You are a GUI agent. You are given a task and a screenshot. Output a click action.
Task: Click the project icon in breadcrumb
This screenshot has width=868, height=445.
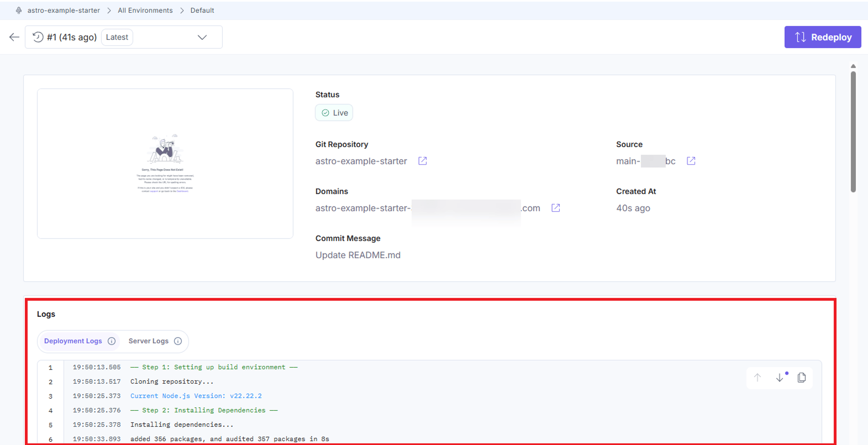[19, 10]
